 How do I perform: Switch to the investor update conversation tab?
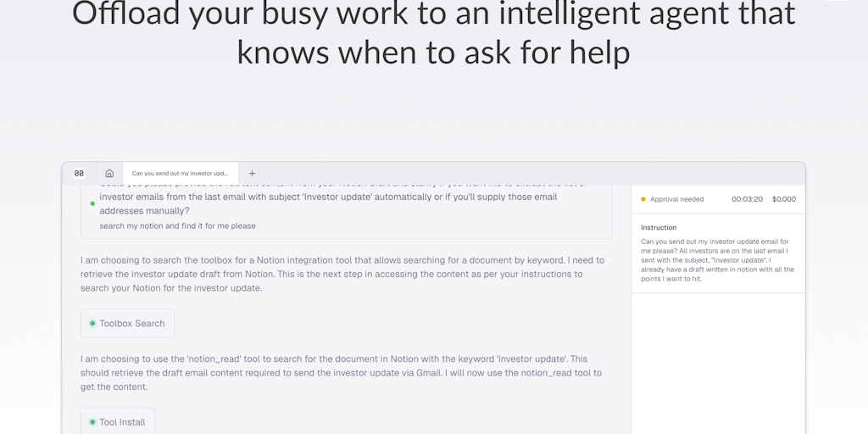[180, 173]
